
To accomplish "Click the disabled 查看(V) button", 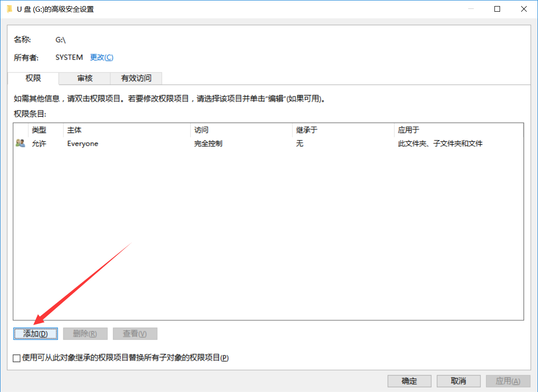I will (x=135, y=333).
